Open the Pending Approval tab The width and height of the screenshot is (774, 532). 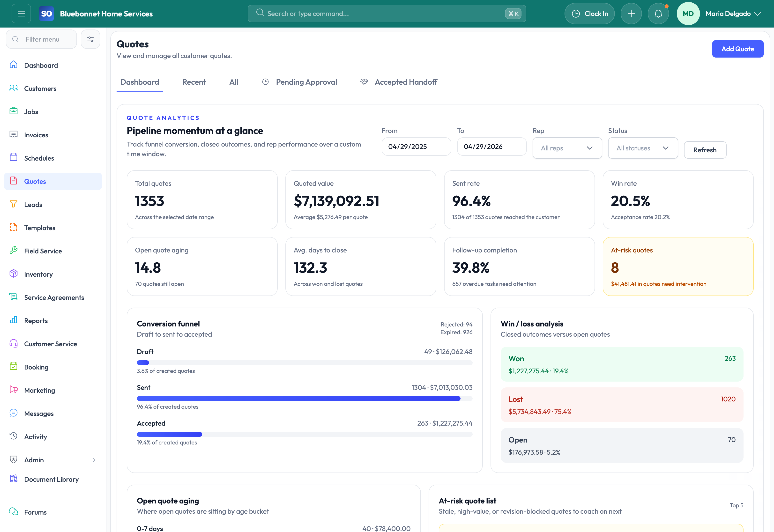299,82
